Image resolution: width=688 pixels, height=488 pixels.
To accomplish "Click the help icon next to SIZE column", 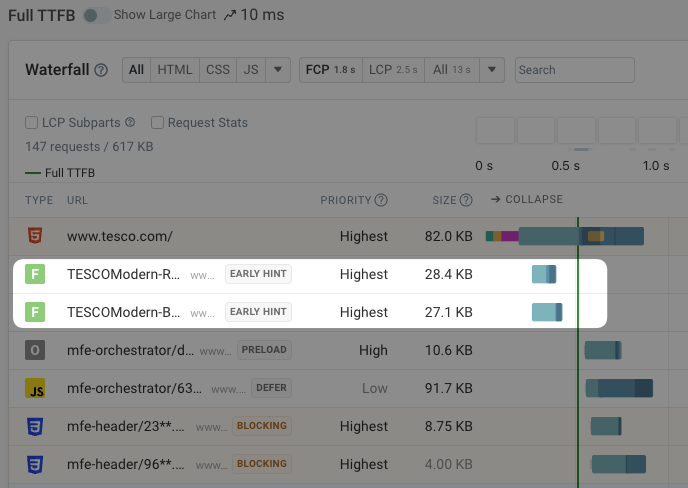I will click(x=466, y=200).
